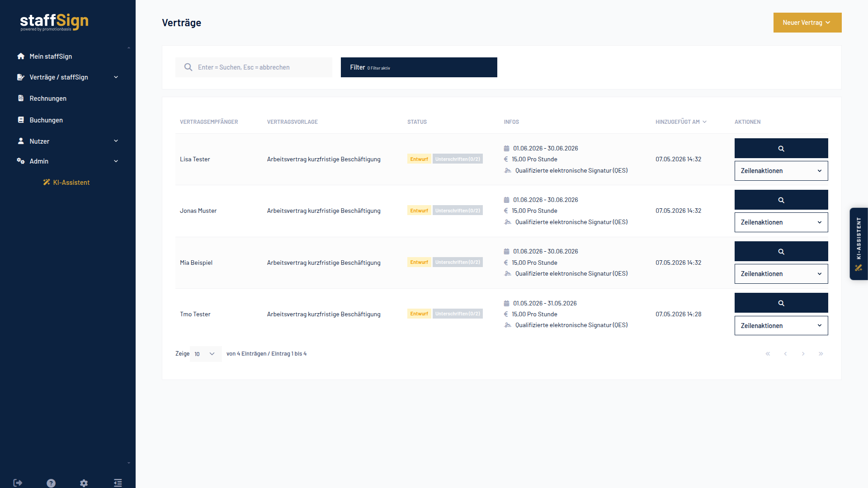The height and width of the screenshot is (488, 868).
Task: Change entries-per-page dropdown showing 10
Action: pos(206,354)
